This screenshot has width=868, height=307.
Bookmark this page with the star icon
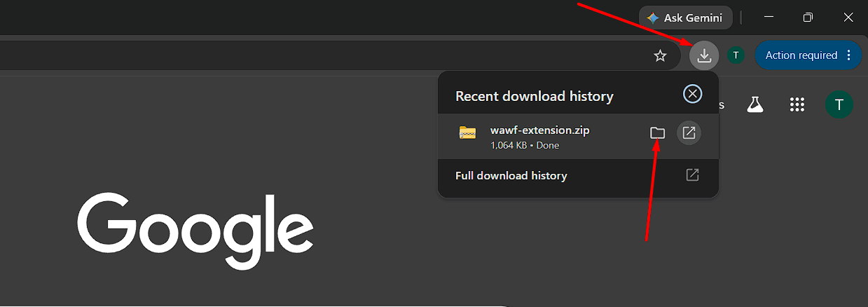point(660,55)
